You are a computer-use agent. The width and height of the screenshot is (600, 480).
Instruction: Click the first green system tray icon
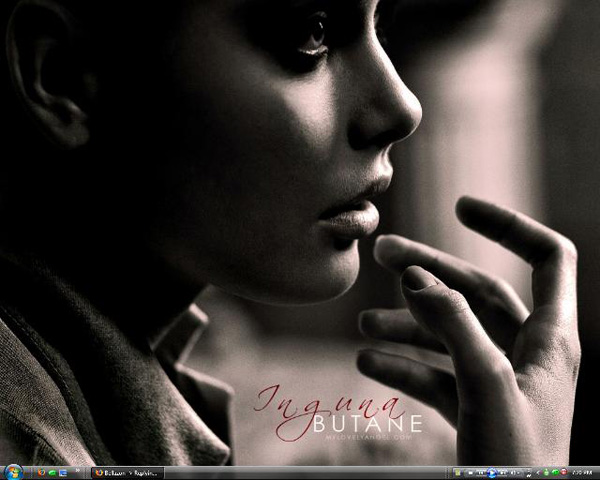click(546, 472)
